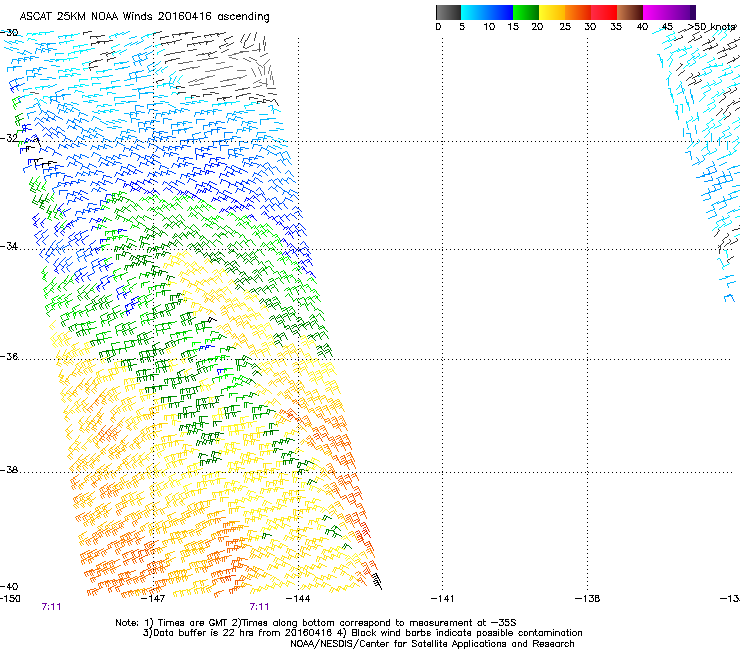The image size is (740, 650).
Task: Click the latitude label '-40'
Action: click(x=9, y=586)
